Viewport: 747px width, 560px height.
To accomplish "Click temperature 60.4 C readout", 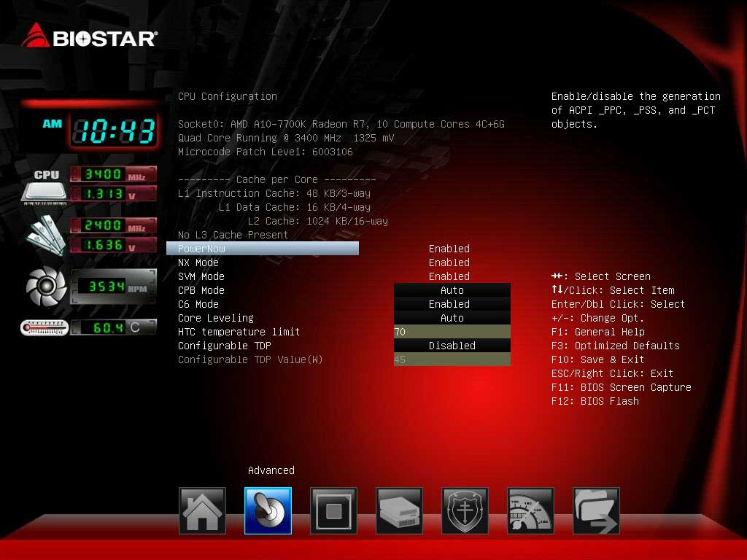I will [x=113, y=327].
